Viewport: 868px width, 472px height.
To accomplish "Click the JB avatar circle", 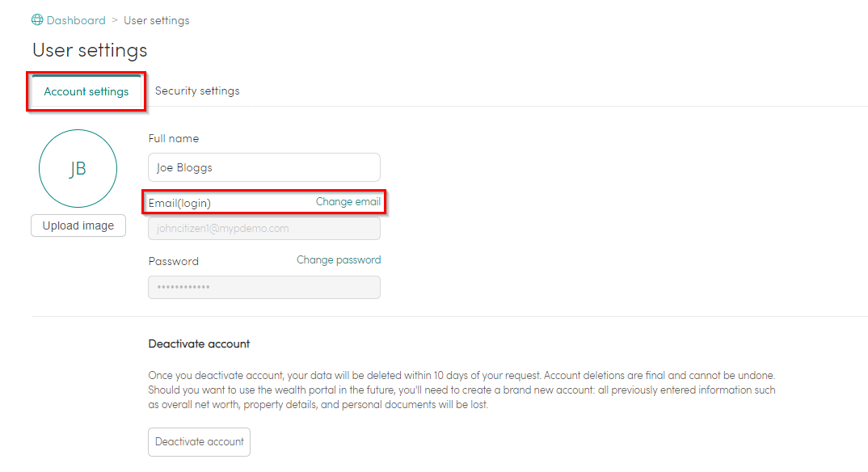I will [78, 169].
